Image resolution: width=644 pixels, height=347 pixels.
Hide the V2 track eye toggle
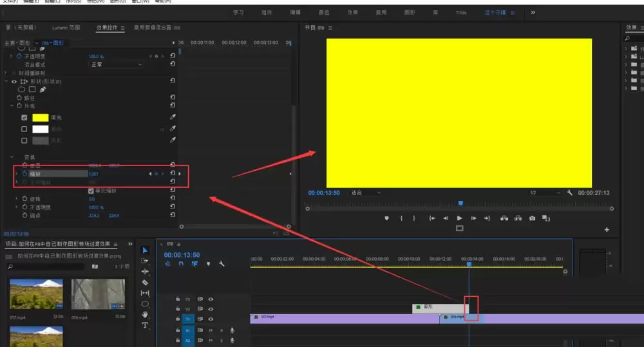211,309
